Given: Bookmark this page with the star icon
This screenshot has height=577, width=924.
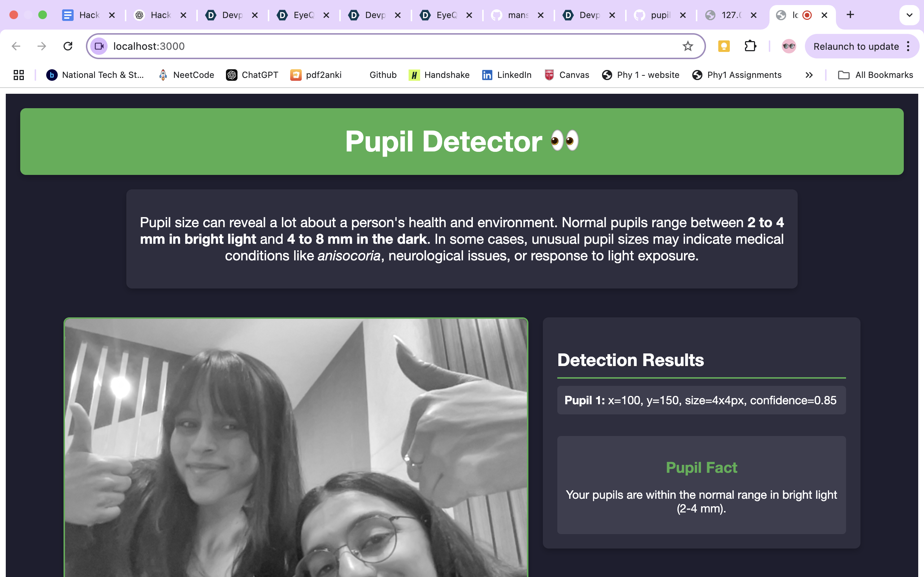Looking at the screenshot, I should (x=688, y=46).
